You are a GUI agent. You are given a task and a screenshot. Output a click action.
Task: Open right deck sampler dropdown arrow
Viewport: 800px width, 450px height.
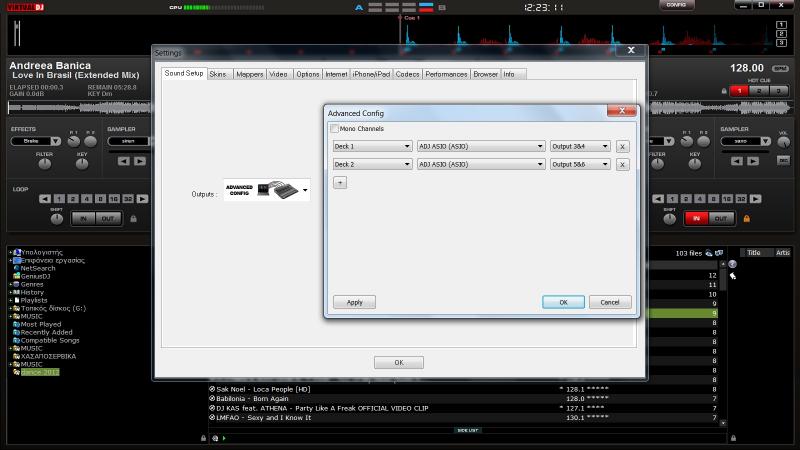click(x=765, y=141)
